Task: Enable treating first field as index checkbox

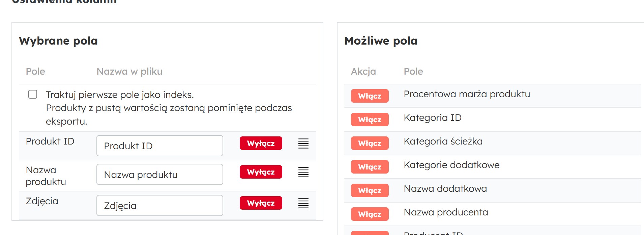Action: point(33,94)
